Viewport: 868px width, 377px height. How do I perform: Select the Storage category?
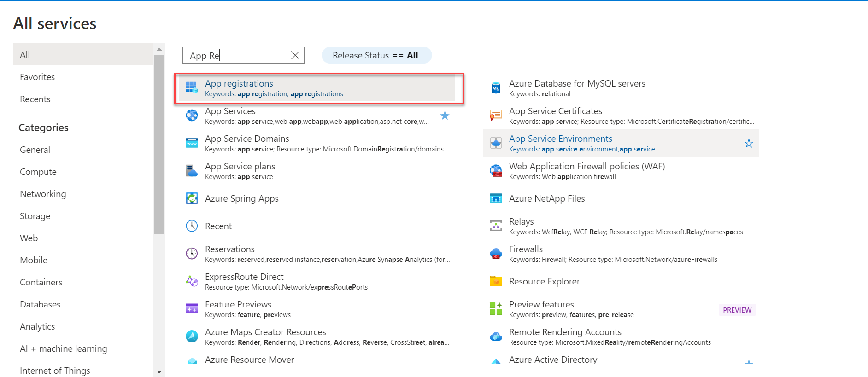pos(35,216)
